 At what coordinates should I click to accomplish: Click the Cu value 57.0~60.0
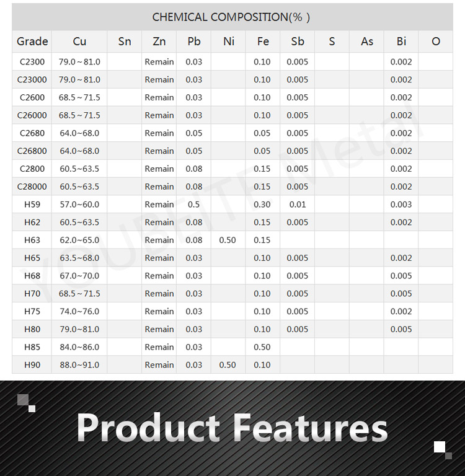pyautogui.click(x=79, y=205)
